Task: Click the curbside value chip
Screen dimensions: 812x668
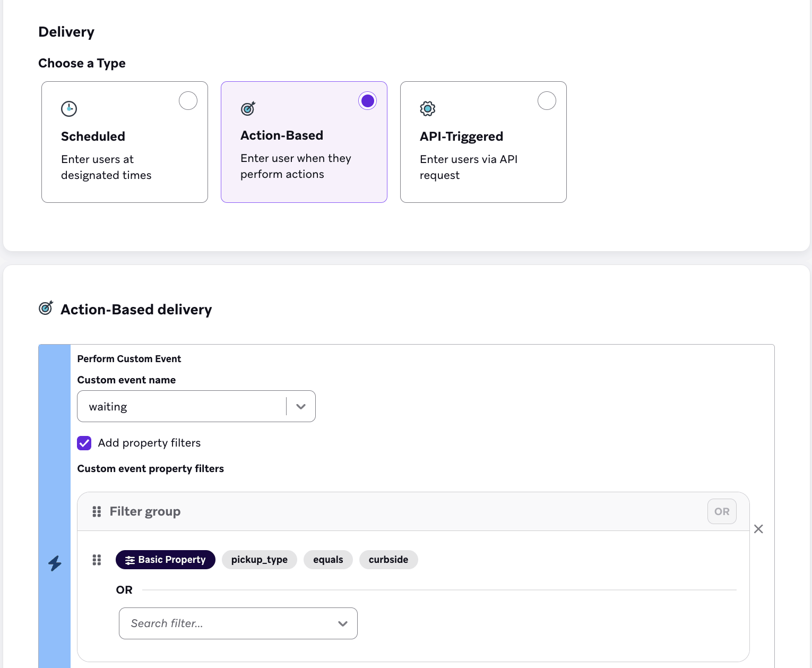Action: 388,560
